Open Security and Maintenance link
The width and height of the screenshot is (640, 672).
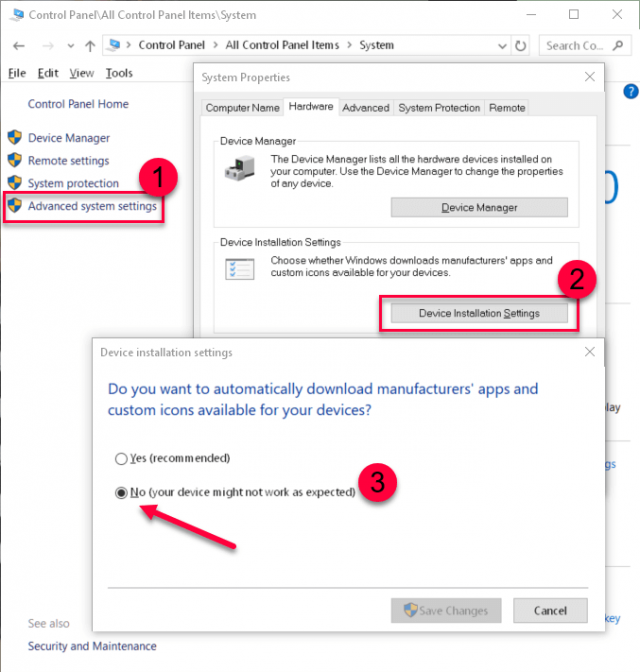pyautogui.click(x=92, y=646)
